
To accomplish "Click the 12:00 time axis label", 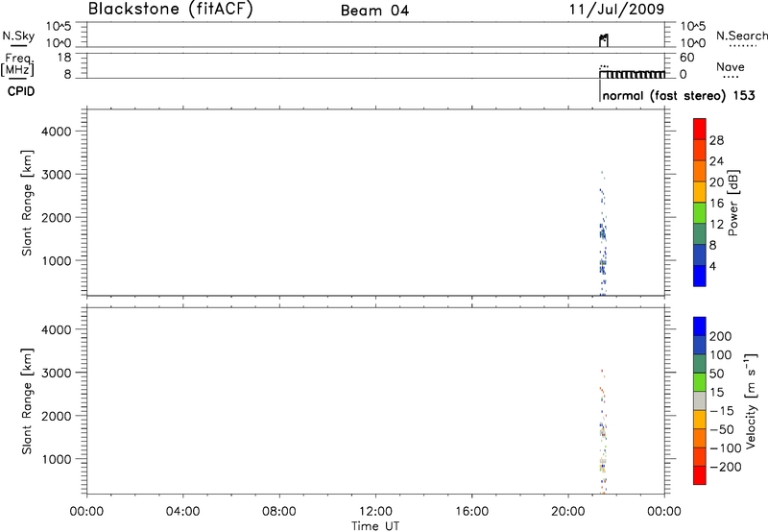I will (x=375, y=512).
